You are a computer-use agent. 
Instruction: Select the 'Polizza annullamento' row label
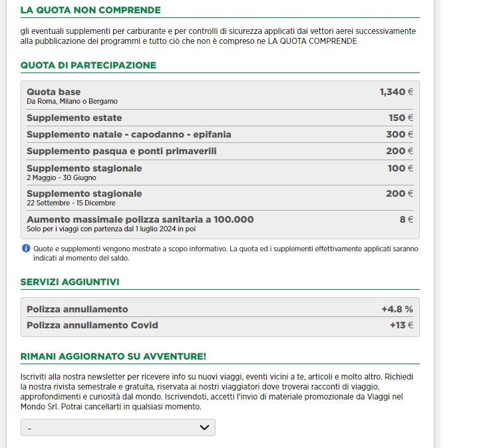click(77, 309)
